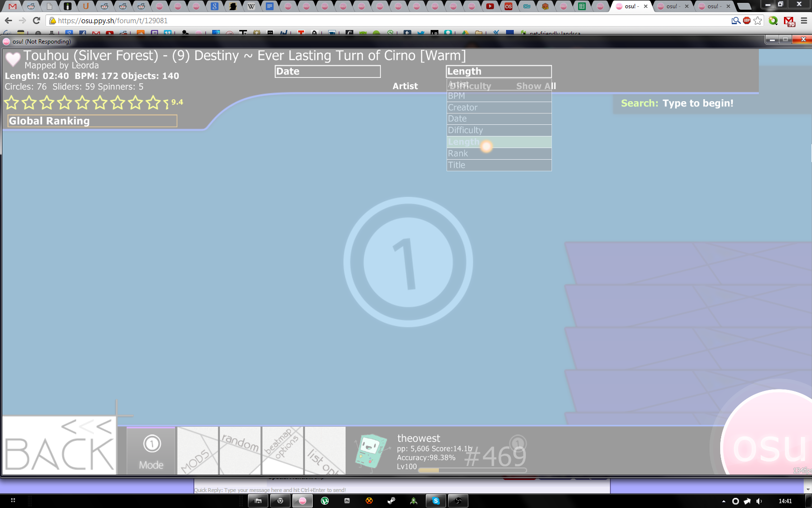Switch to the YouTube tab

tap(490, 6)
